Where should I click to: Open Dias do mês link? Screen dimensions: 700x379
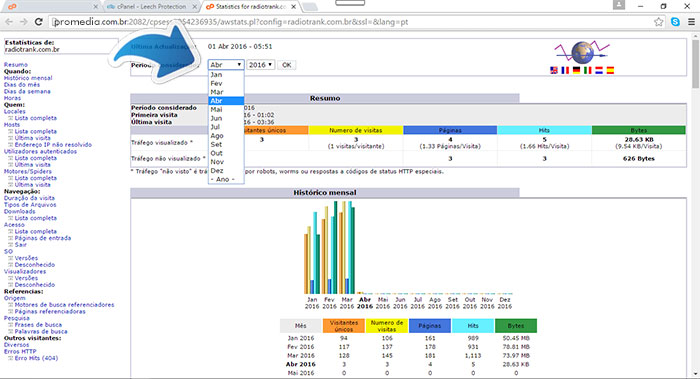(x=22, y=84)
